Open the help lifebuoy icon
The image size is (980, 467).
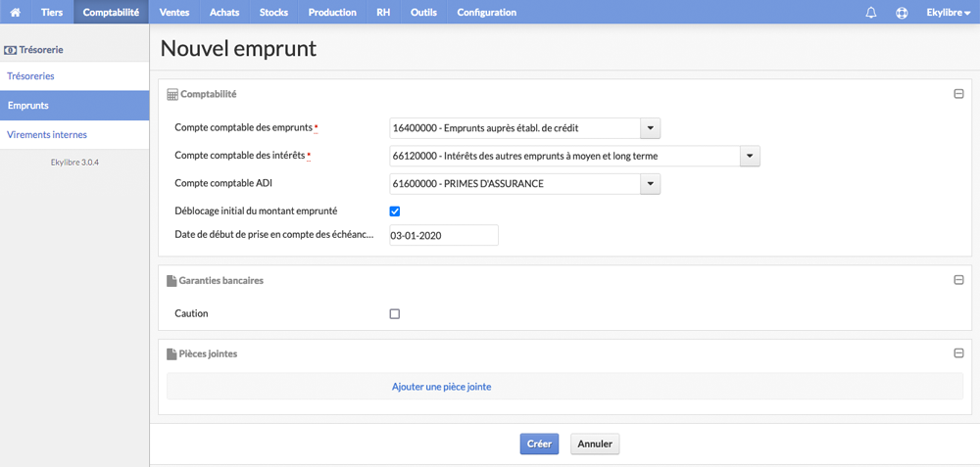[x=902, y=13]
